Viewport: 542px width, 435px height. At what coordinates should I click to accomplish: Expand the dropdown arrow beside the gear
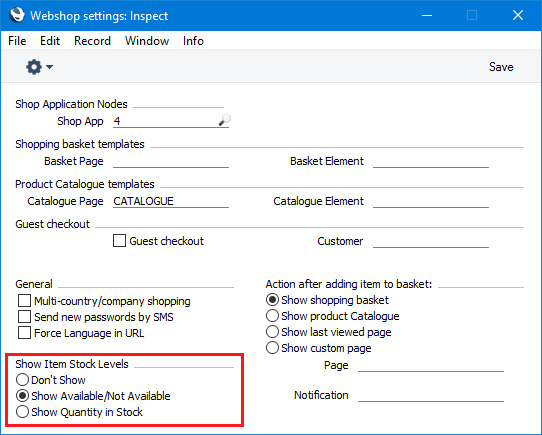(49, 67)
